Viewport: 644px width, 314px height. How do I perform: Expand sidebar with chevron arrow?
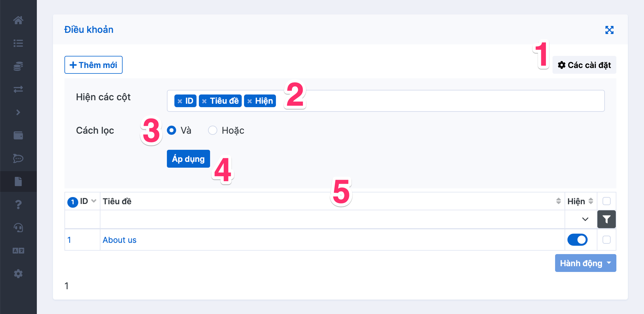coord(18,112)
